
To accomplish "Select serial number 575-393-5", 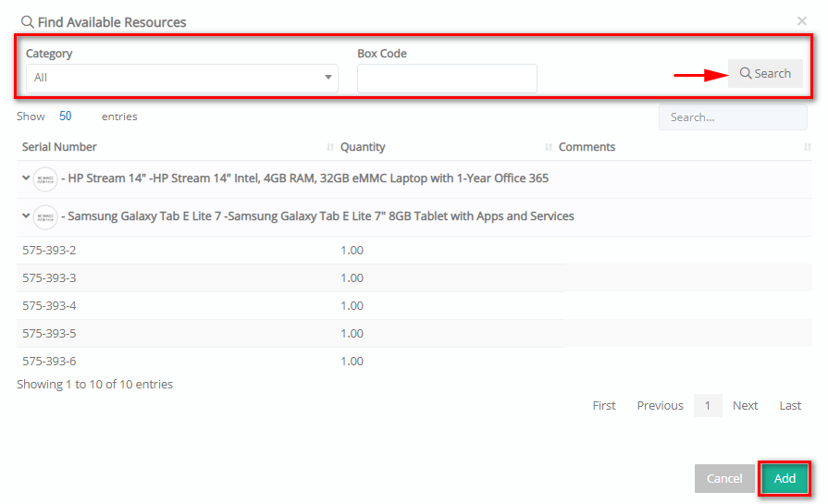I will 49,334.
